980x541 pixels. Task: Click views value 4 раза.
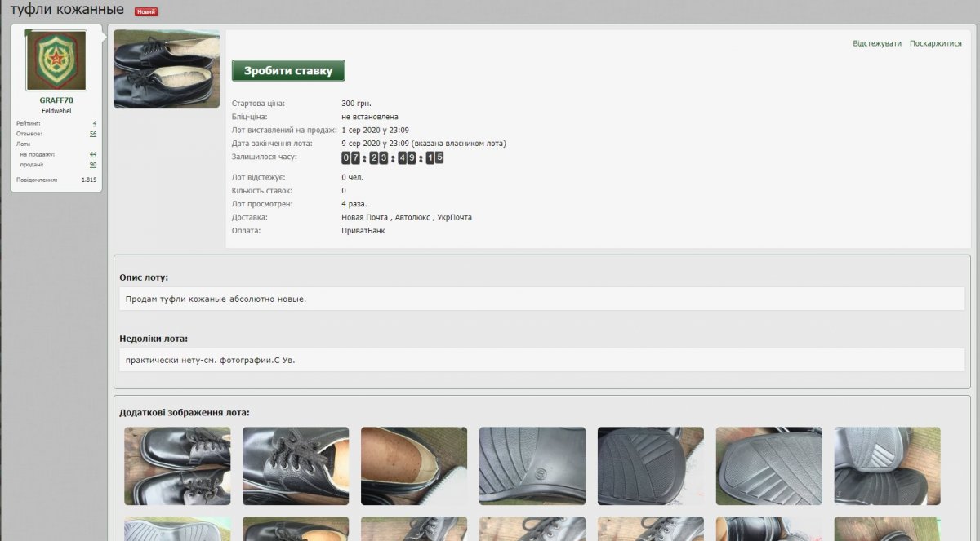point(354,204)
